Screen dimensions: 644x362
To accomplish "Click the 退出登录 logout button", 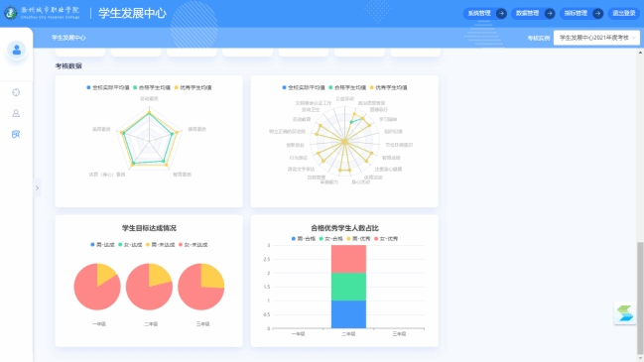I will point(624,14).
